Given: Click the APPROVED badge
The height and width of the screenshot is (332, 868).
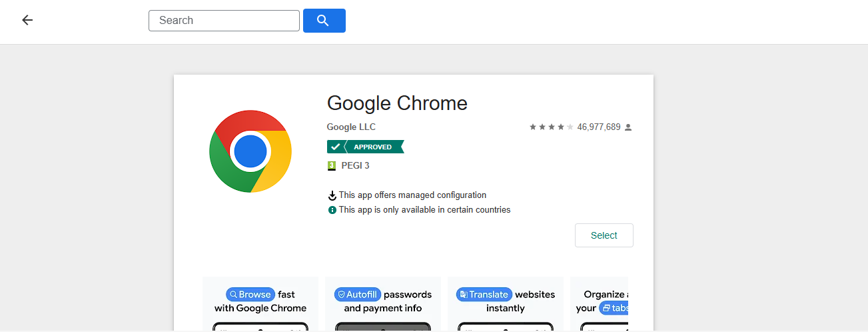Looking at the screenshot, I should coord(366,147).
